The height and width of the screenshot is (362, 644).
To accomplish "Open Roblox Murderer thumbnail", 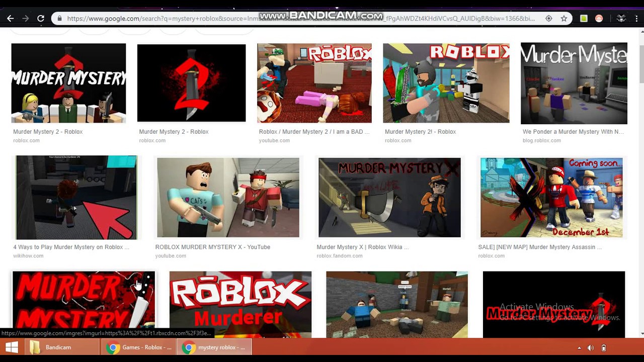I will pos(240,305).
